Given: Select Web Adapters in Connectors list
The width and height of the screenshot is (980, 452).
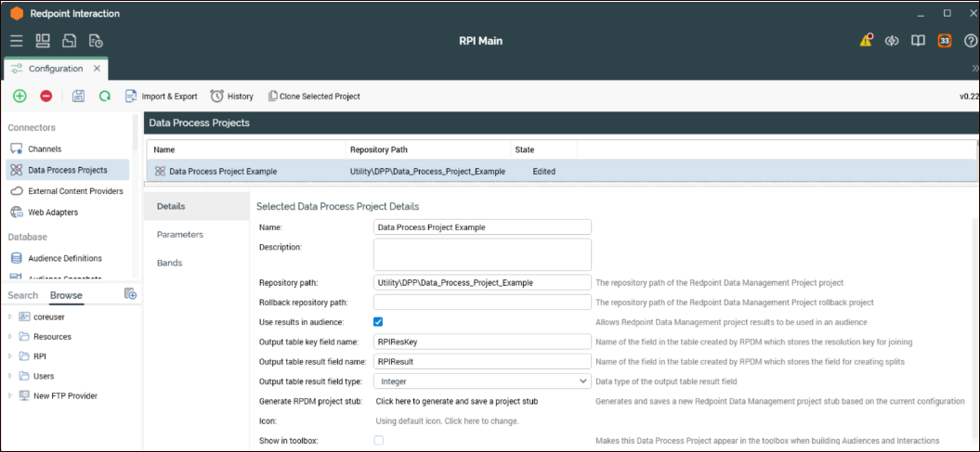Looking at the screenshot, I should [x=53, y=212].
